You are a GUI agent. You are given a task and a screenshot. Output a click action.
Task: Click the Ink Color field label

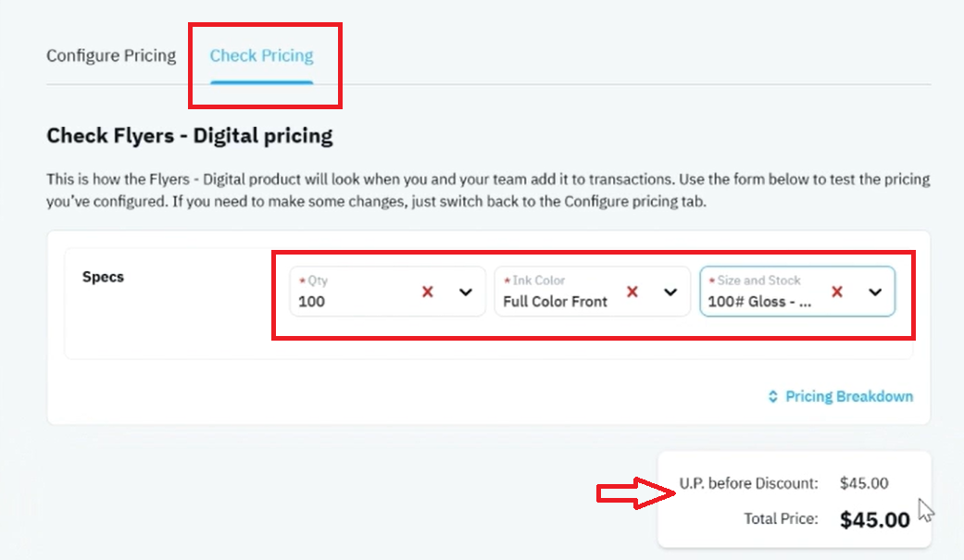[x=539, y=280]
